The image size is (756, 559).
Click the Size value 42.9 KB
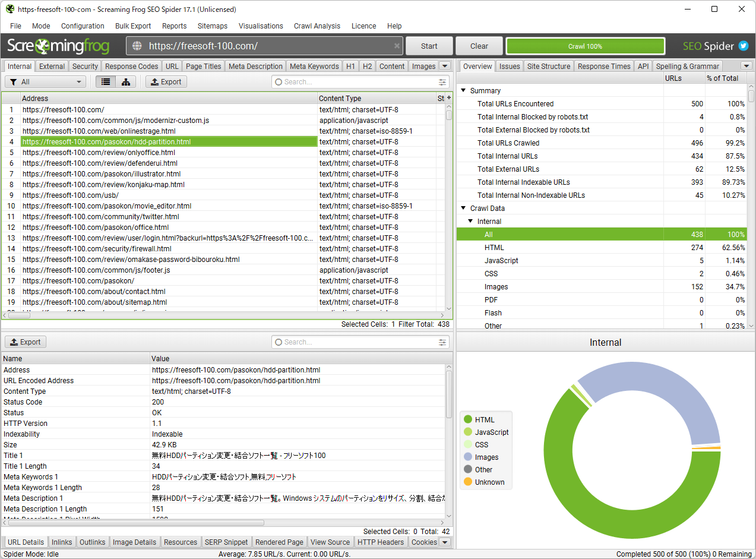[x=164, y=445]
